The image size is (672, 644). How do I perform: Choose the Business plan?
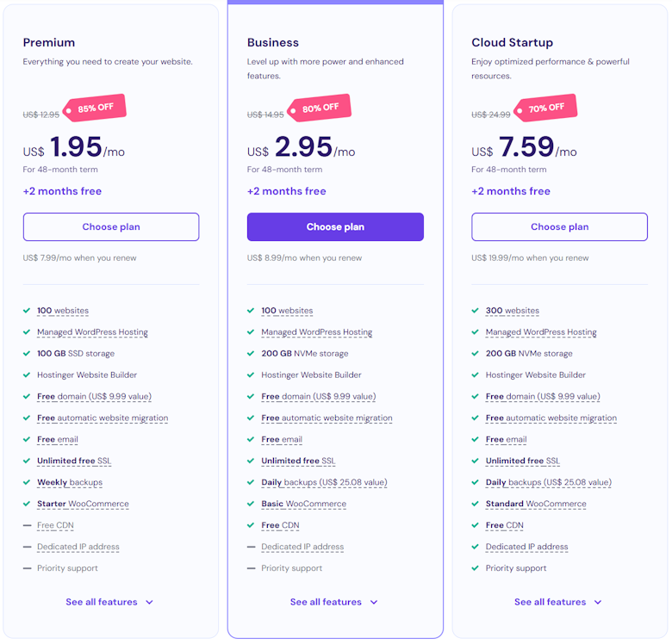pyautogui.click(x=335, y=227)
